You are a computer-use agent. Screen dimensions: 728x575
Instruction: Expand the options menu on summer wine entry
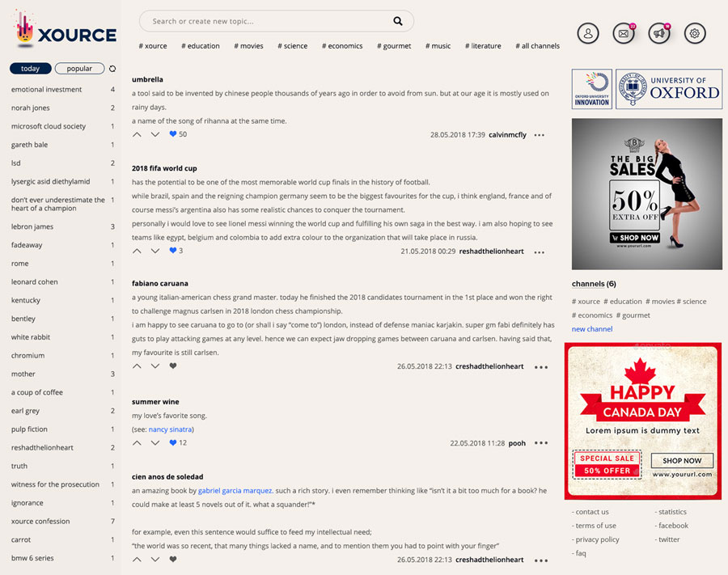(541, 443)
